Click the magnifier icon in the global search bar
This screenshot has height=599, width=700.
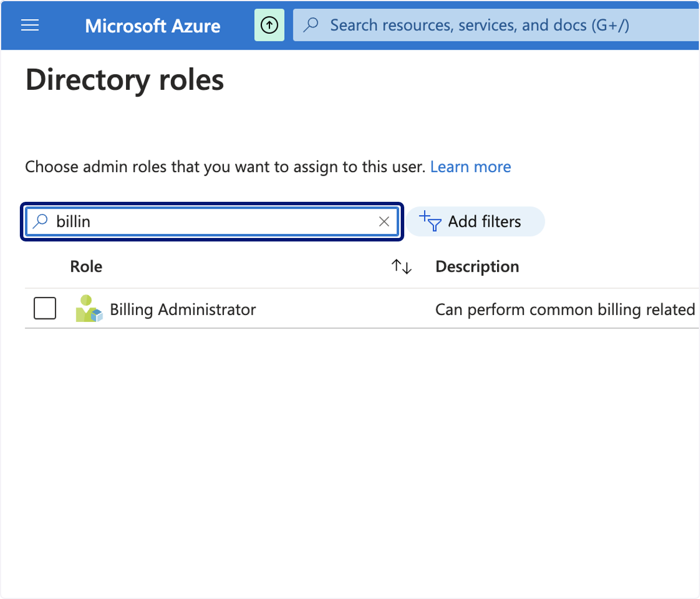tap(311, 24)
